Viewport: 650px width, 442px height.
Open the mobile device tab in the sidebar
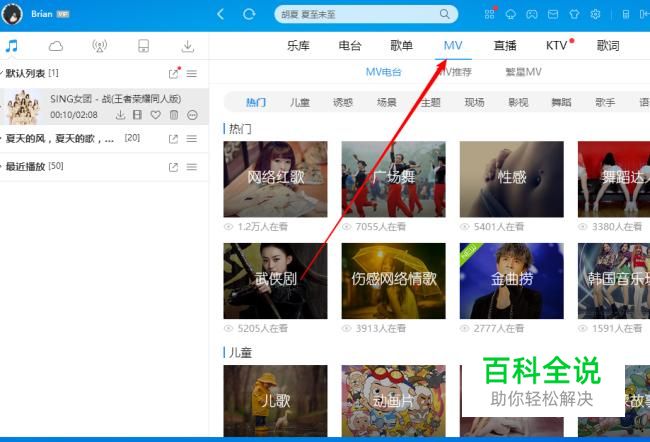coord(143,46)
